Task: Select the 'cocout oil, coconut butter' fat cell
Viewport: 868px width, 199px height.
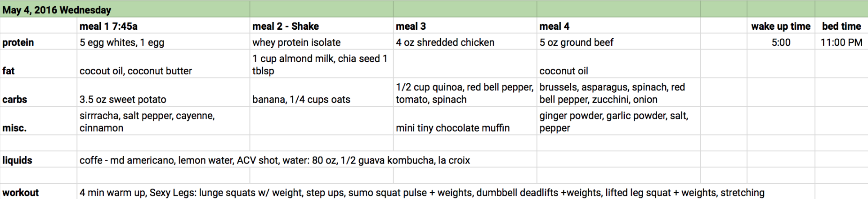Action: click(x=164, y=64)
